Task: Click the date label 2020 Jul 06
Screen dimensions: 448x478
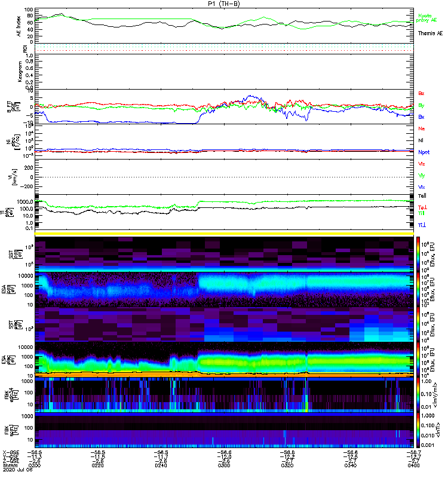Action: tap(18, 470)
